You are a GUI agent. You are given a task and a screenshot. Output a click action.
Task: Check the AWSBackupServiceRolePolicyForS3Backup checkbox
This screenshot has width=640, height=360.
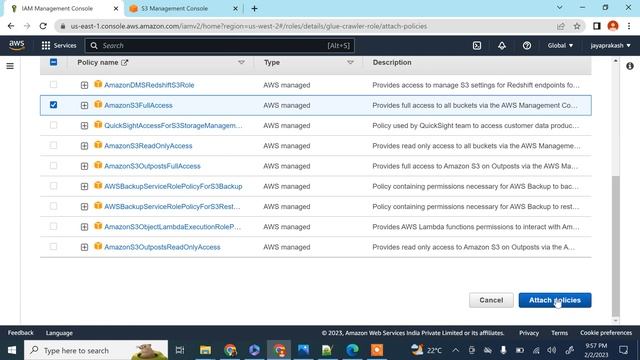tap(53, 186)
